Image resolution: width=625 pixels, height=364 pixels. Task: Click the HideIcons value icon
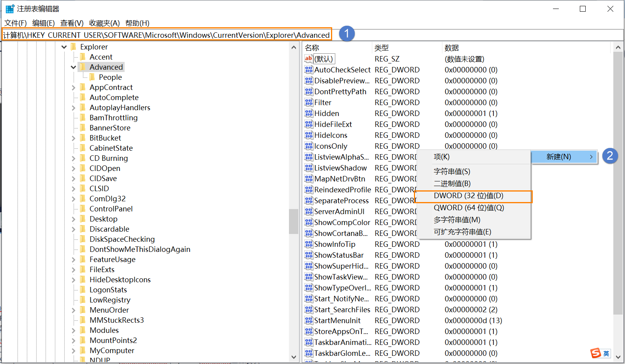click(x=309, y=135)
